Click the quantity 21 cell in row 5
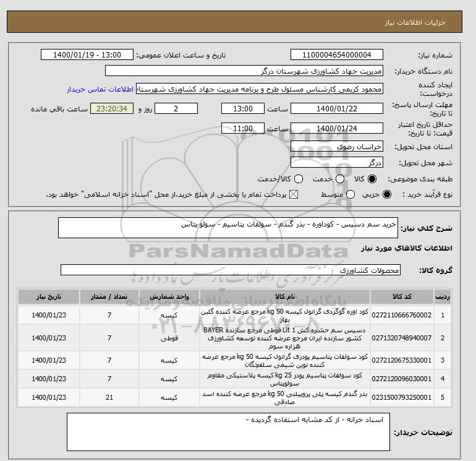Image resolution: width=476 pixels, height=461 pixels. (109, 397)
